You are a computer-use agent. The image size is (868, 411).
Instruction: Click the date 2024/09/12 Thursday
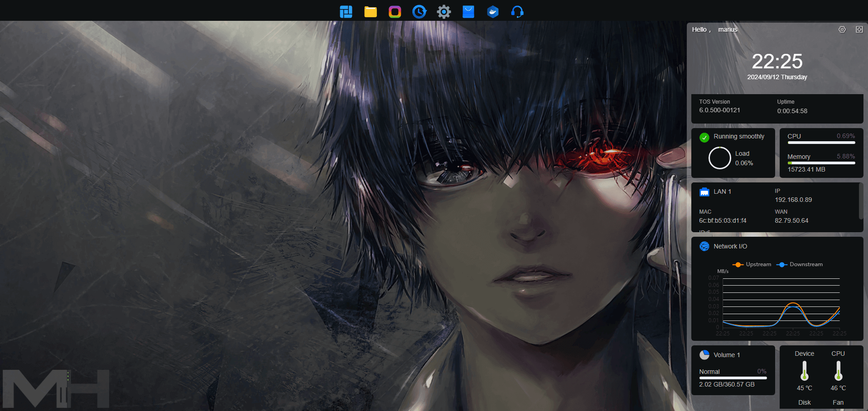pos(777,77)
